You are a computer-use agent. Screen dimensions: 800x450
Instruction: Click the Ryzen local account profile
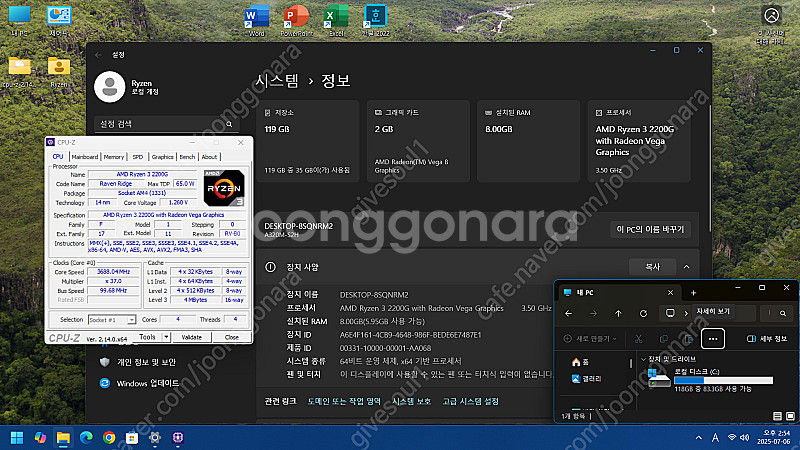tap(128, 87)
